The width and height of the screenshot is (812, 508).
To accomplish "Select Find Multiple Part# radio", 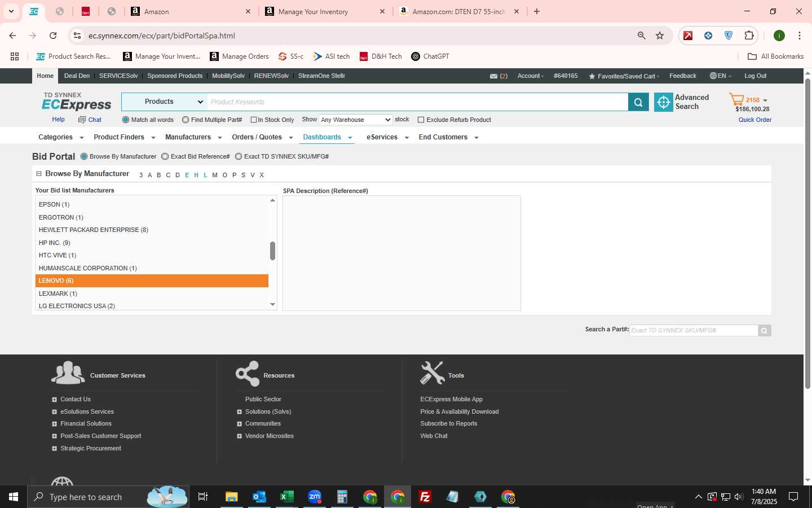I will pyautogui.click(x=186, y=120).
